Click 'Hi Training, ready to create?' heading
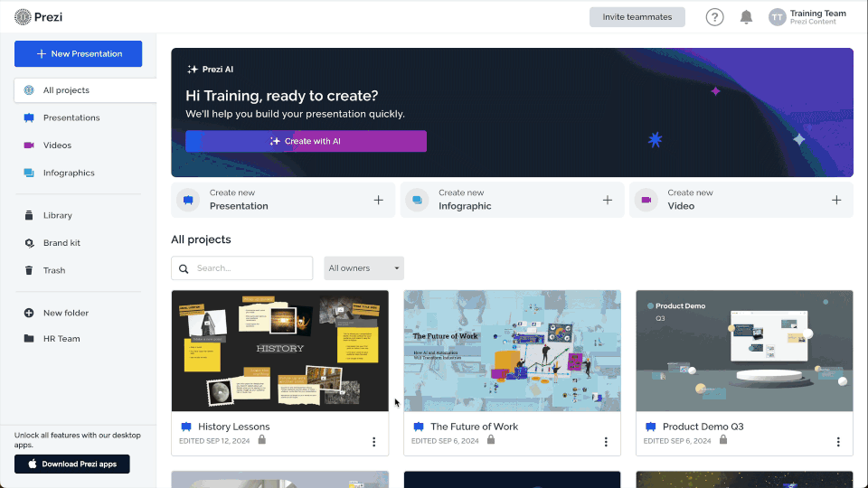 click(282, 96)
